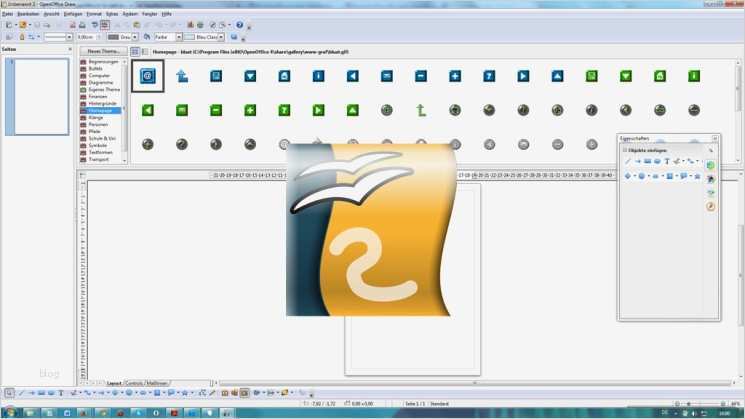The height and width of the screenshot is (419, 745).
Task: Click the Open file icon
Action: click(22, 25)
